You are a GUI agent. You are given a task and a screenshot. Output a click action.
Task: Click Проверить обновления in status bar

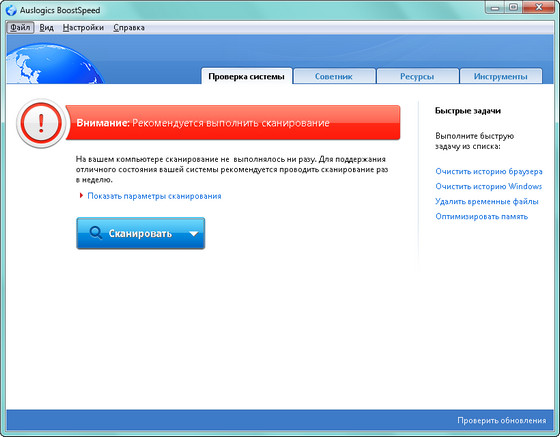tap(501, 421)
